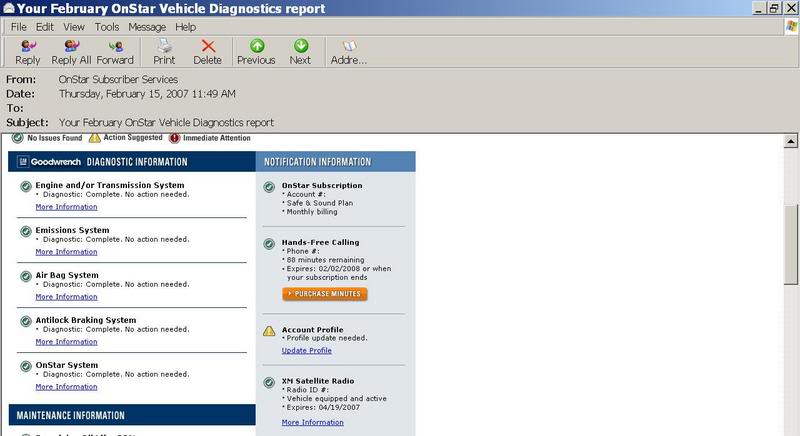This screenshot has width=800, height=436.
Task: Click the scroll up arrow of message pane
Action: [791, 141]
